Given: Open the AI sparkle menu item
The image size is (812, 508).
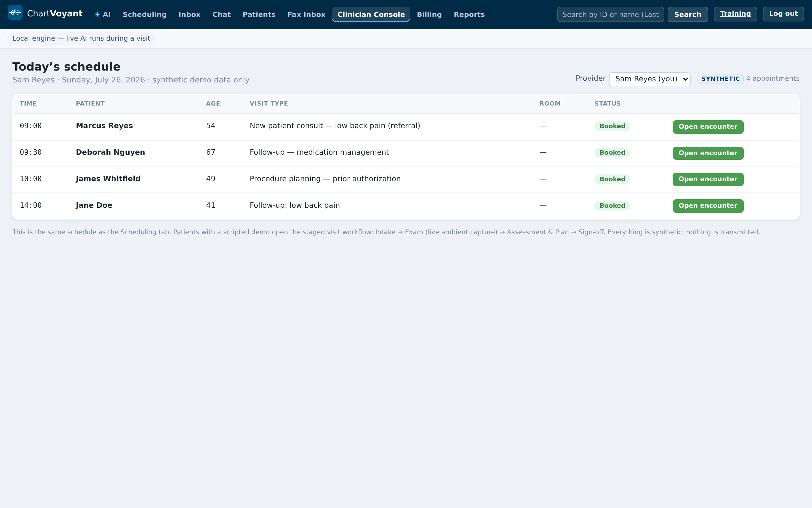Looking at the screenshot, I should tap(103, 14).
